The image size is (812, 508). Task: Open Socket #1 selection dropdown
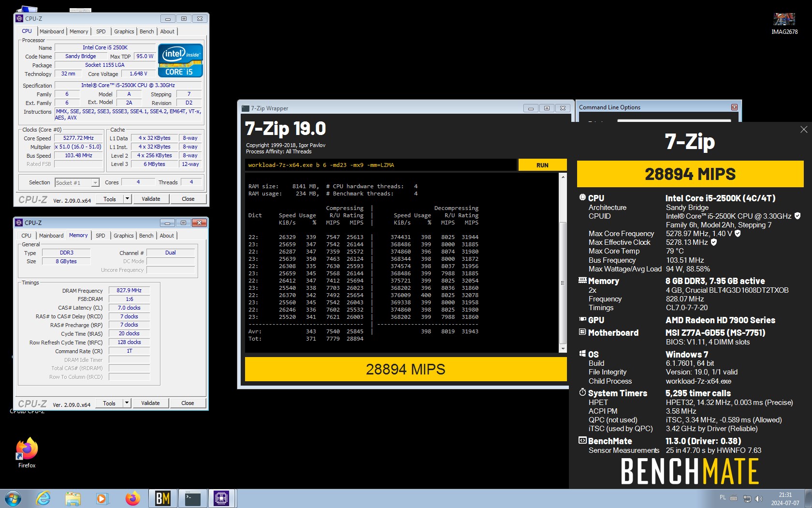(x=95, y=182)
